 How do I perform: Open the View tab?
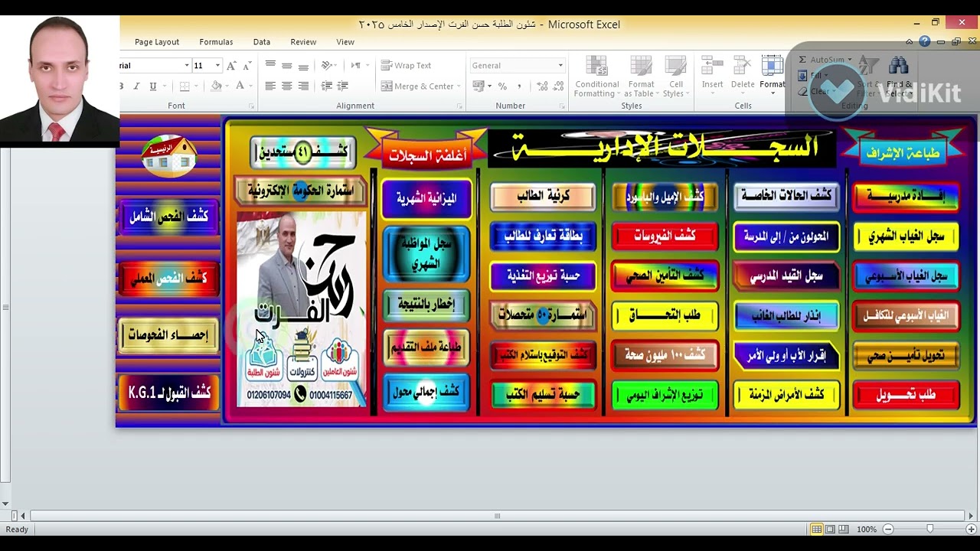coord(345,42)
